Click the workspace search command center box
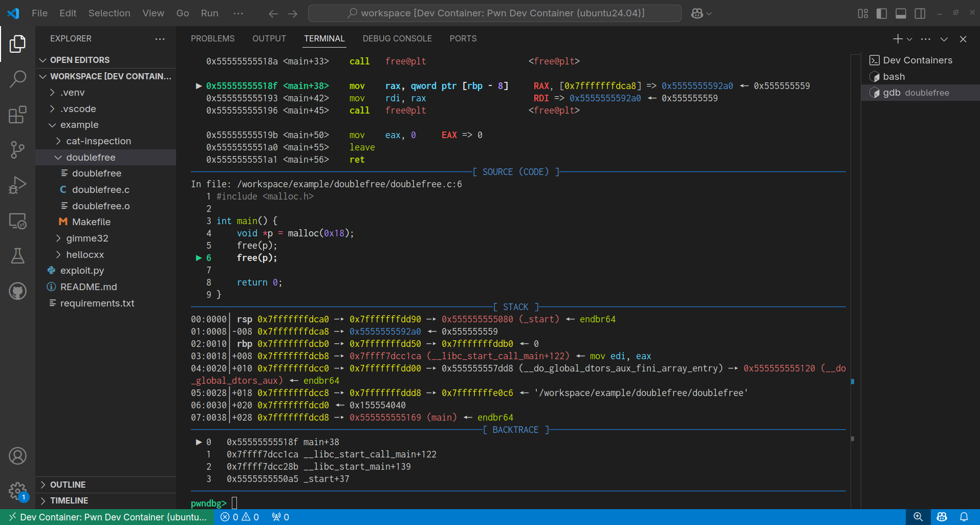The height and width of the screenshot is (525, 980). (494, 13)
